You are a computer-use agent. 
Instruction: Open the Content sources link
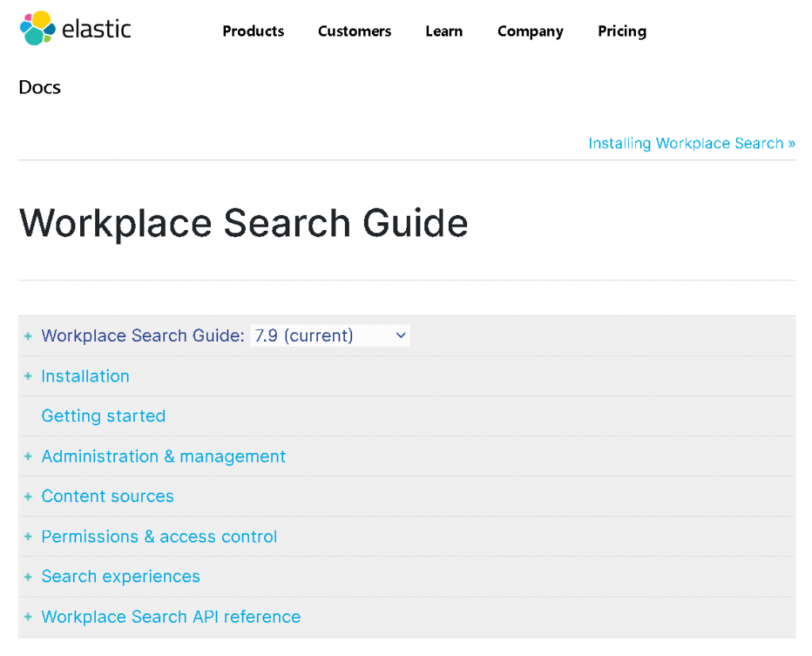click(x=108, y=497)
